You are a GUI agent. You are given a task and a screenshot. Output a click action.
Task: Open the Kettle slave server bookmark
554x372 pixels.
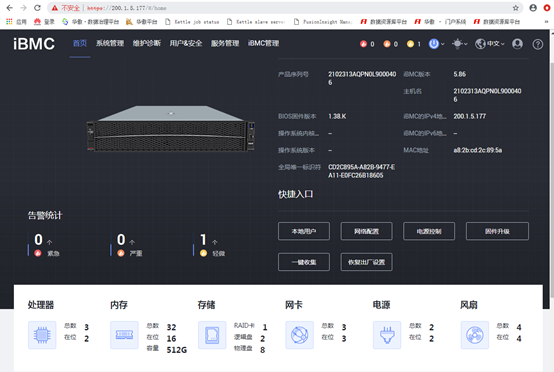pos(255,22)
